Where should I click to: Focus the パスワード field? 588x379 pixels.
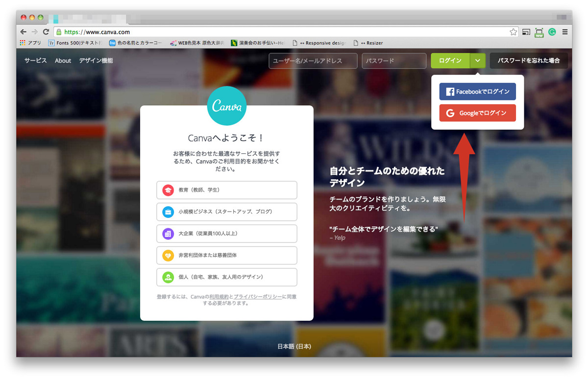[x=394, y=61]
